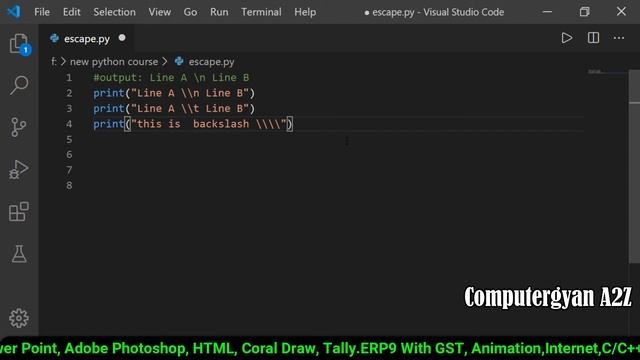Close the Visual Studio Code window
The width and height of the screenshot is (640, 360).
point(621,11)
